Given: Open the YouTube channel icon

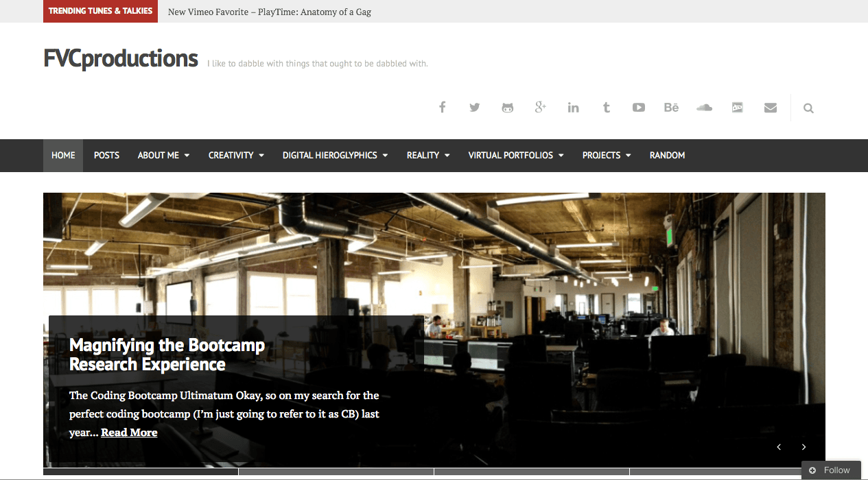Looking at the screenshot, I should (638, 107).
